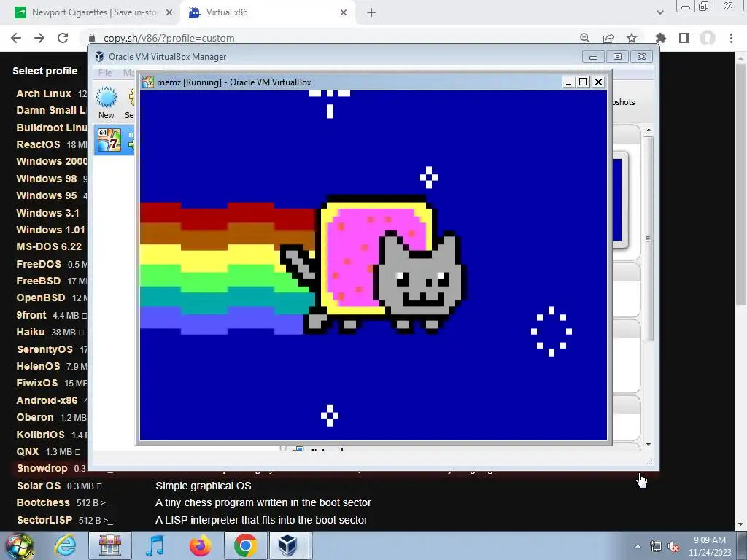Click the VirtualBox Manager title bar icon
This screenshot has height=560, width=747.
click(99, 57)
